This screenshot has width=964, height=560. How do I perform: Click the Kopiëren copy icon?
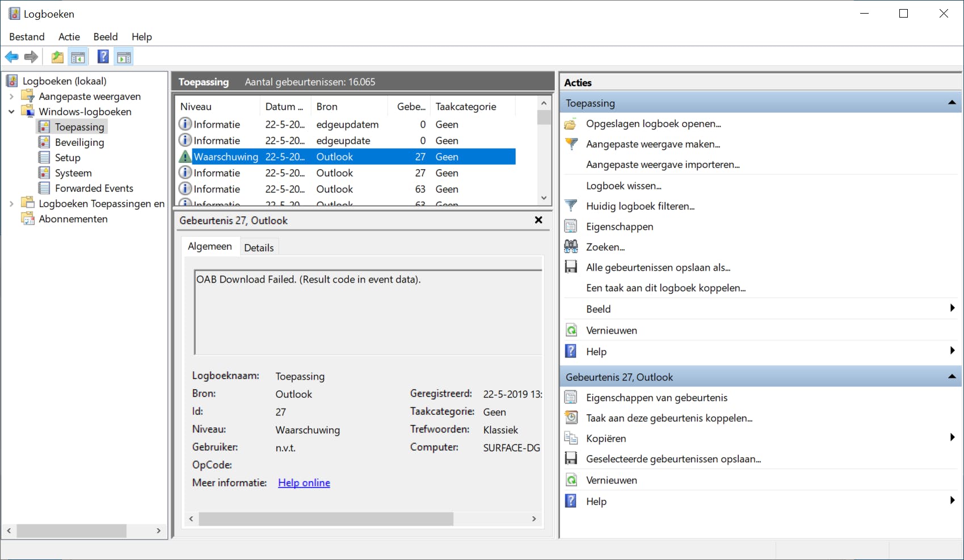tap(571, 439)
